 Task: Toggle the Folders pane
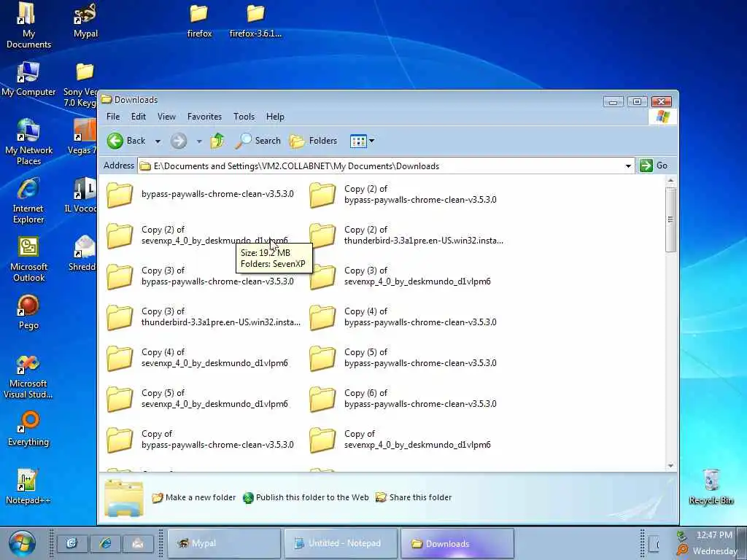pos(313,141)
